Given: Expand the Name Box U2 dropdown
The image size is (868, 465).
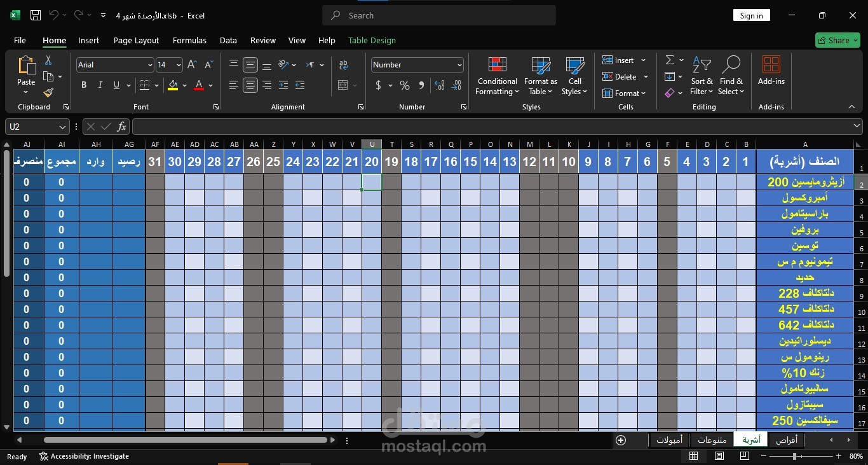Looking at the screenshot, I should (x=62, y=127).
